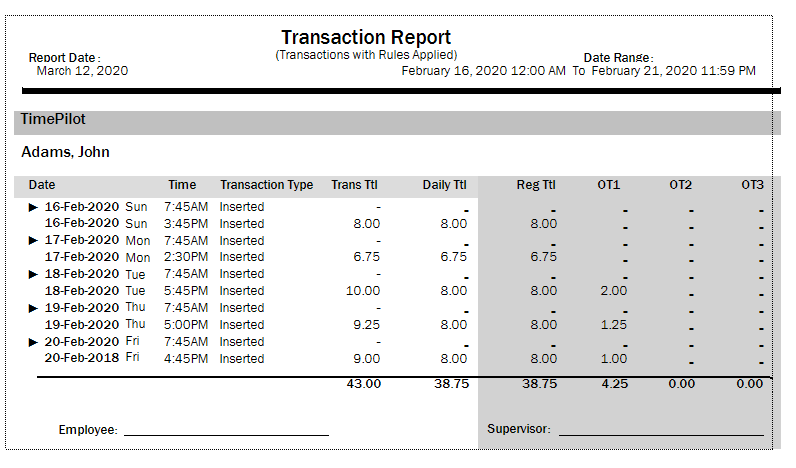Select the Reg Ttl column header
This screenshot has width=796, height=468.
(536, 185)
